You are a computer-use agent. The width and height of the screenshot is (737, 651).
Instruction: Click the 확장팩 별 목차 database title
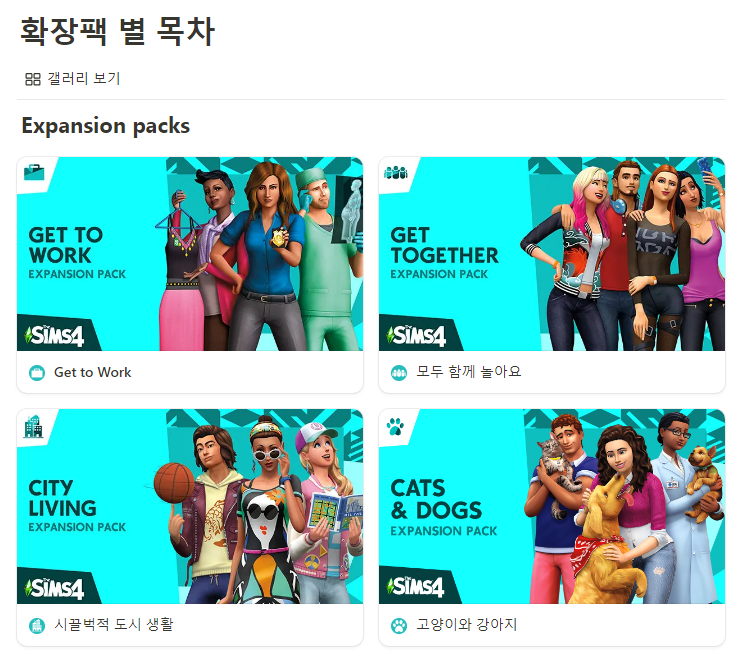click(x=118, y=31)
